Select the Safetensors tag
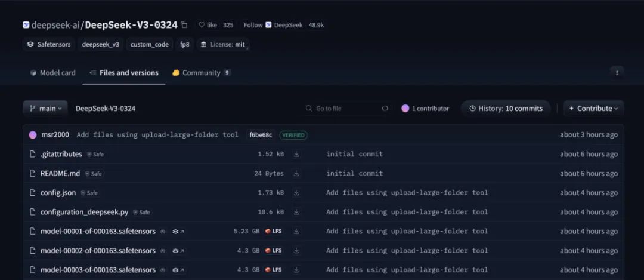Image resolution: width=644 pixels, height=280 pixels. 49,44
